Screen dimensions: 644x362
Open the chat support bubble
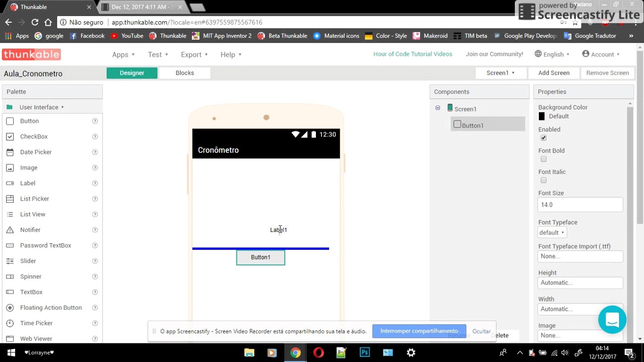612,319
